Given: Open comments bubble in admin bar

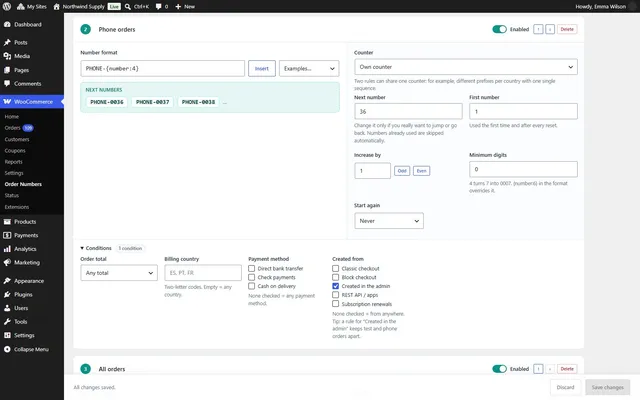Looking at the screenshot, I should (x=162, y=7).
